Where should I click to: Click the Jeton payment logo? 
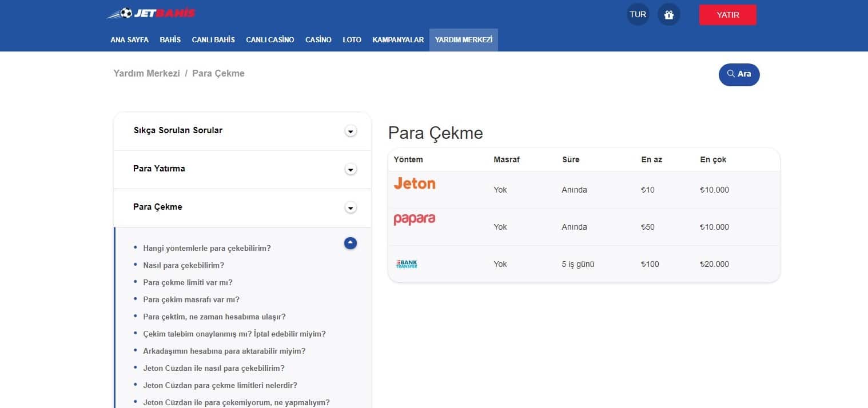coord(415,184)
